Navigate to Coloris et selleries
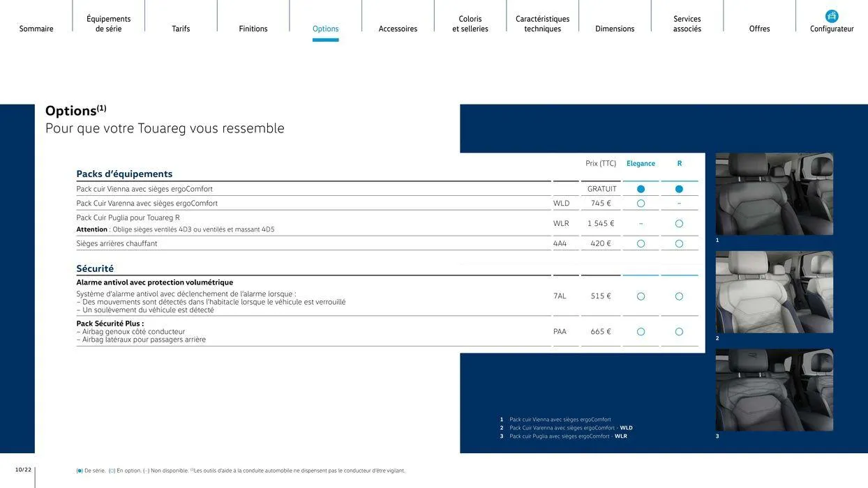The height and width of the screenshot is (488, 868). (x=470, y=24)
